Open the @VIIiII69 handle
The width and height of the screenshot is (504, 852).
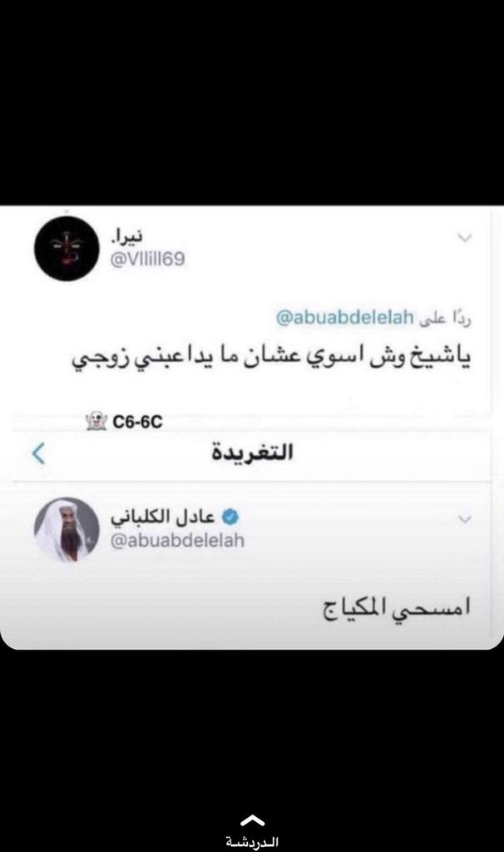(x=148, y=260)
